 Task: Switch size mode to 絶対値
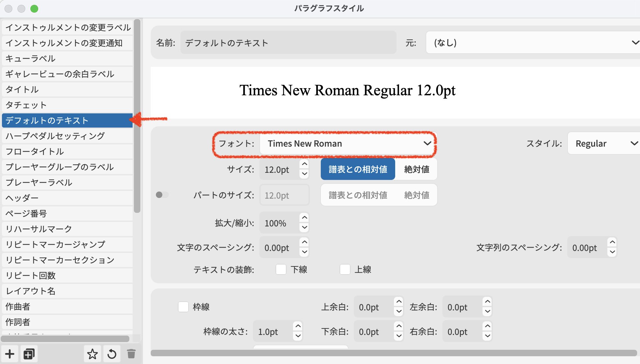pyautogui.click(x=417, y=169)
